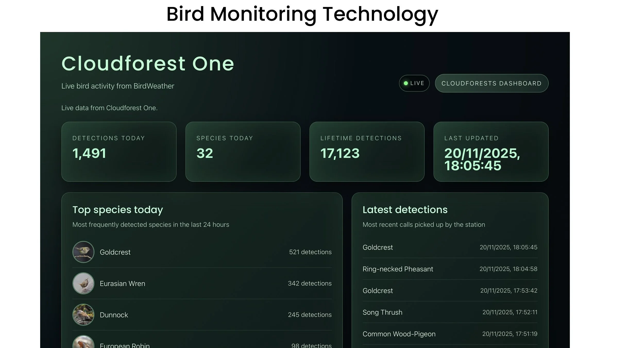Select the Detections Today stat card
Image resolution: width=644 pixels, height=348 pixels.
click(119, 152)
